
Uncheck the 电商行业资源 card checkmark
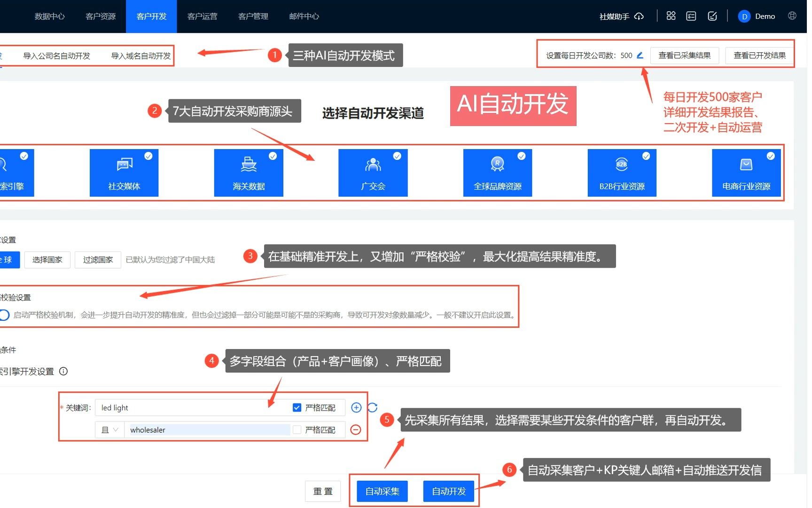click(771, 156)
